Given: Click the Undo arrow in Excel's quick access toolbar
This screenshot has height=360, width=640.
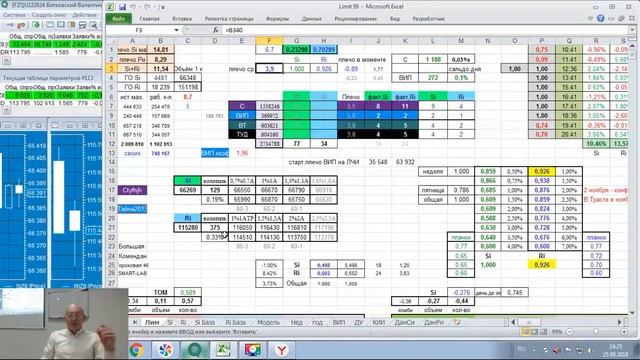Looking at the screenshot, I should (133, 7).
